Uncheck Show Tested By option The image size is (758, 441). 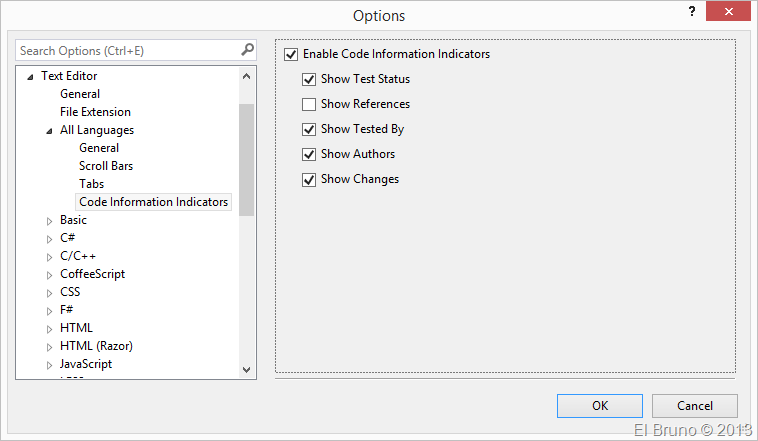[309, 129]
